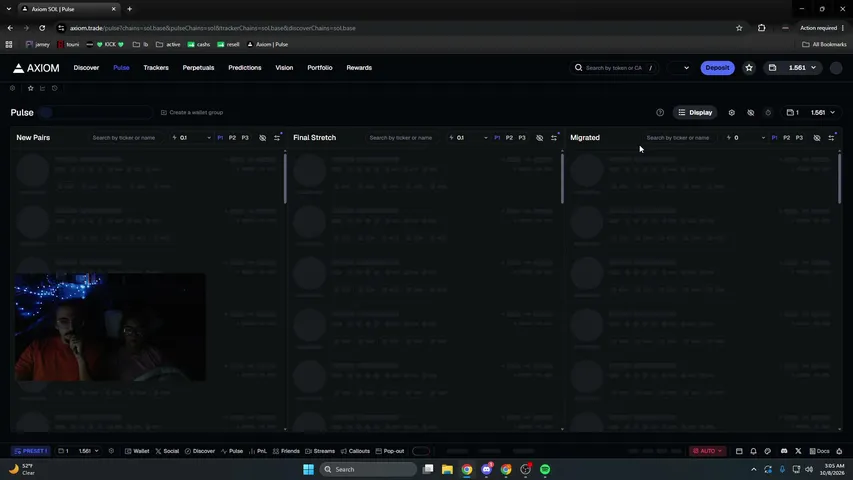The width and height of the screenshot is (853, 480).
Task: Open the sound/alert icon right of the top hidden-eye
Action: 768,113
